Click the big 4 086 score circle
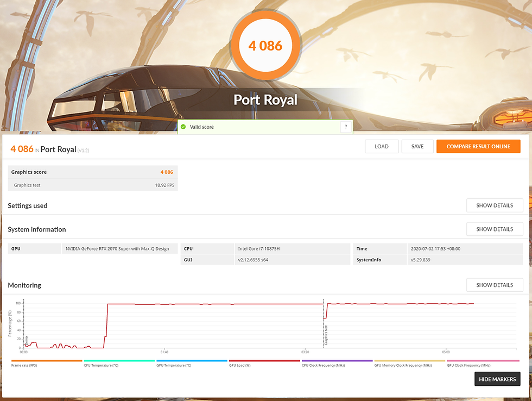This screenshot has width=532, height=401. (x=265, y=46)
